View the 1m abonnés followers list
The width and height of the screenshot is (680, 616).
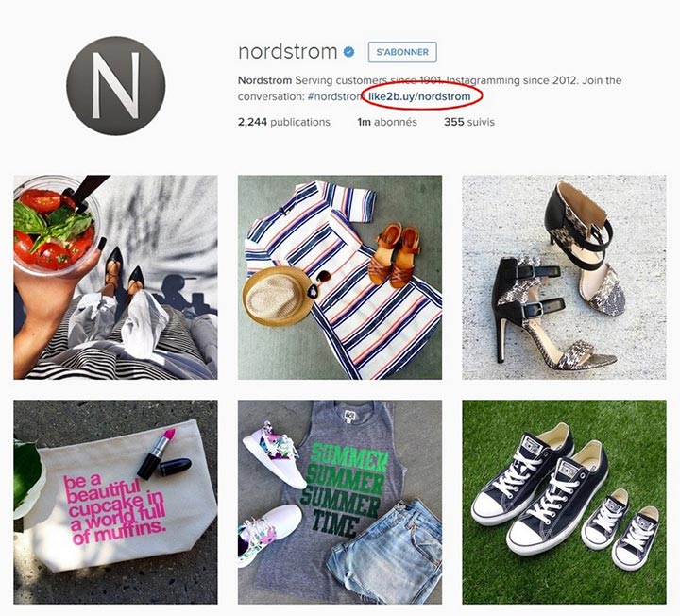(x=387, y=122)
